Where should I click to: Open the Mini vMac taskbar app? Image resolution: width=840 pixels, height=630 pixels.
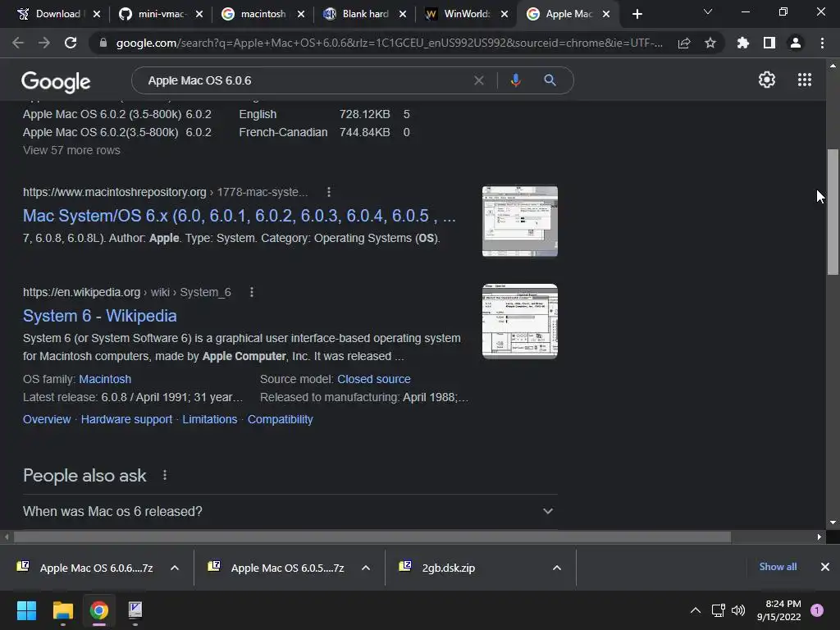135,610
